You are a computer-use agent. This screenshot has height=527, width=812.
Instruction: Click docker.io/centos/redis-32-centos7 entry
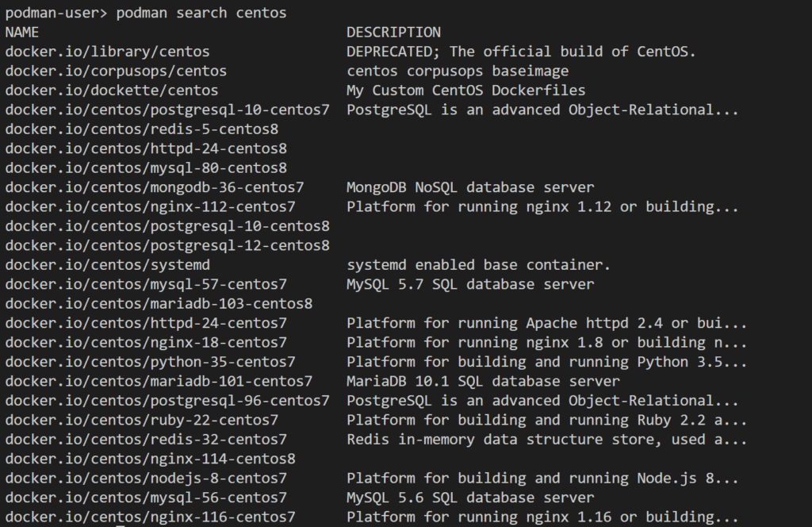pos(146,440)
